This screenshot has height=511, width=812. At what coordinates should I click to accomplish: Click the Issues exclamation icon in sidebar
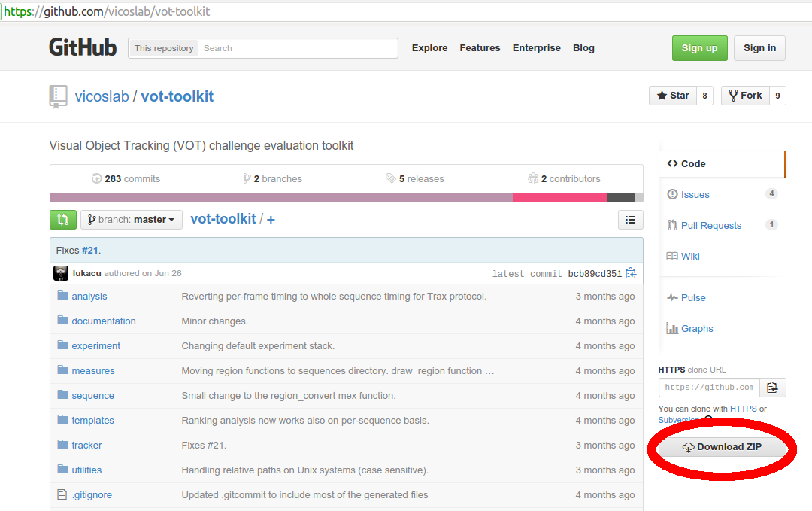672,194
